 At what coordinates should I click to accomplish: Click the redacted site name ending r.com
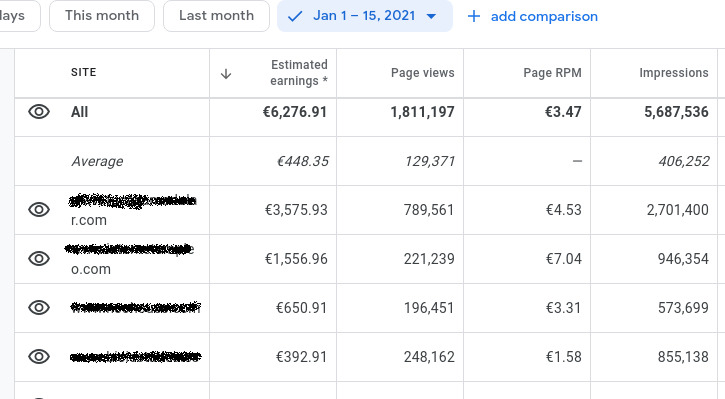tap(132, 210)
